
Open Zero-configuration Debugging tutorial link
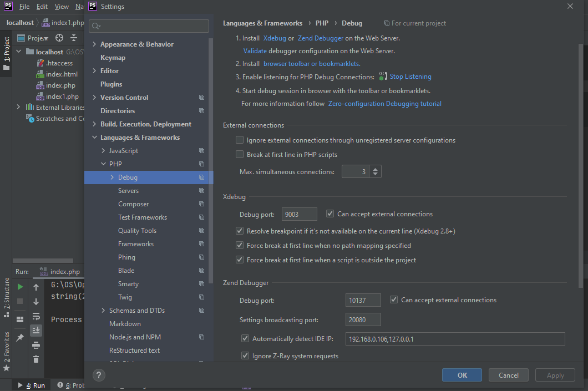coord(385,104)
